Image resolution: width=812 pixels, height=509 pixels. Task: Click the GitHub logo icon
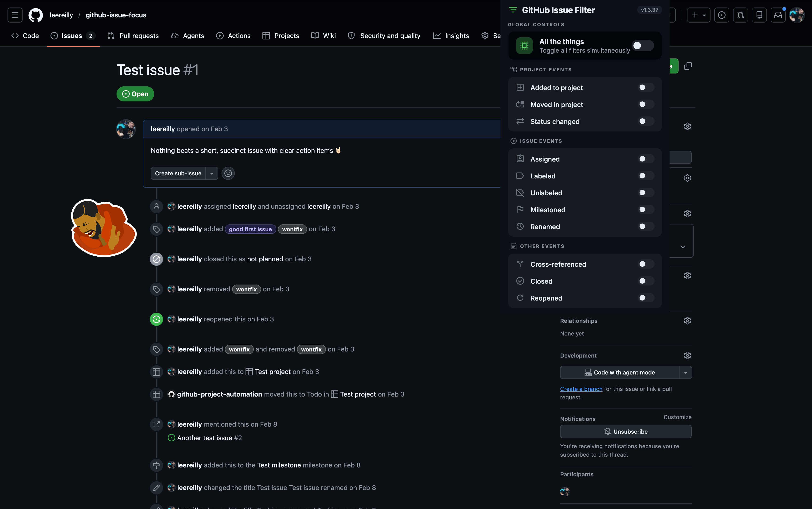point(35,15)
